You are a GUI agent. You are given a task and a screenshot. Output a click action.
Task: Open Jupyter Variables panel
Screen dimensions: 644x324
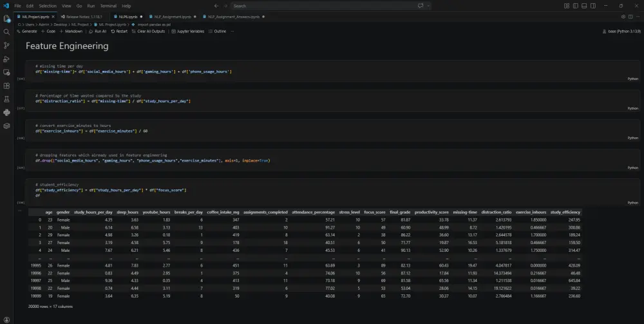(x=187, y=31)
